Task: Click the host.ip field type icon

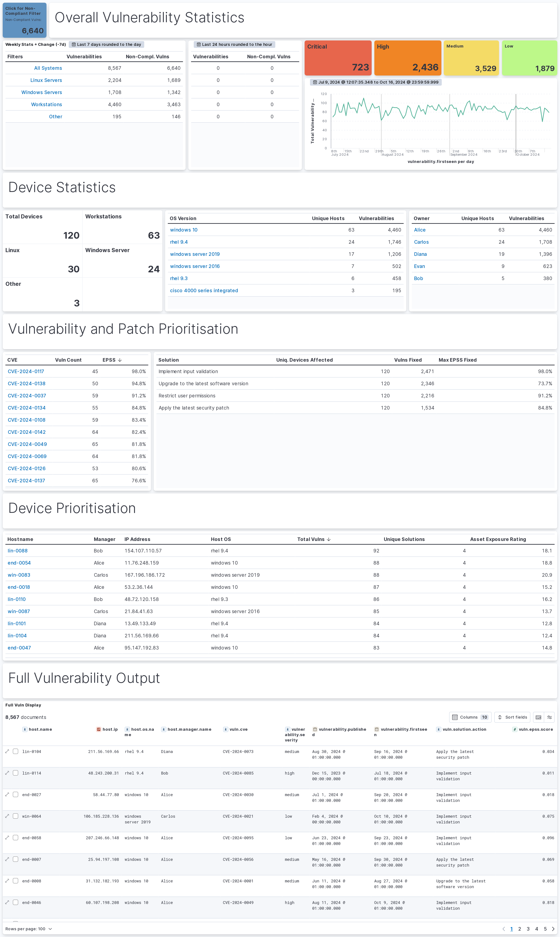Action: [99, 729]
